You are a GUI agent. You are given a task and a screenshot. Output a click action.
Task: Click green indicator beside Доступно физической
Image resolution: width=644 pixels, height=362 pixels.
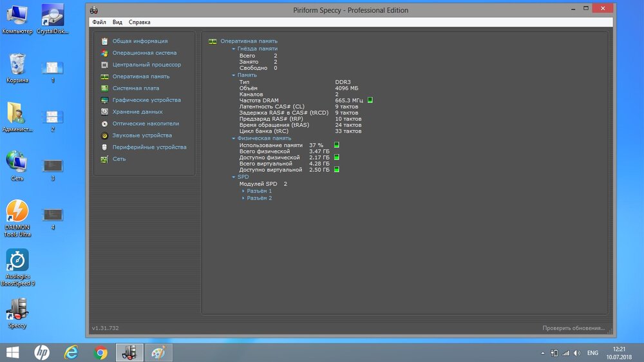point(336,158)
